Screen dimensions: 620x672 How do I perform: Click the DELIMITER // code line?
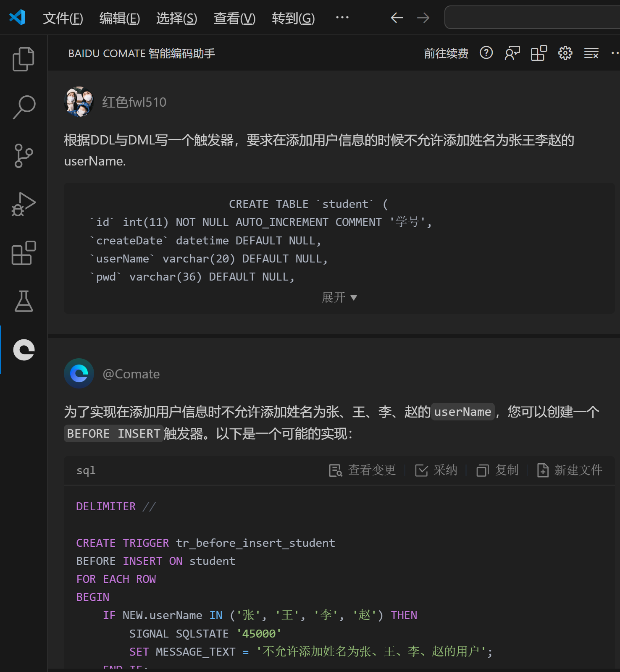click(116, 507)
